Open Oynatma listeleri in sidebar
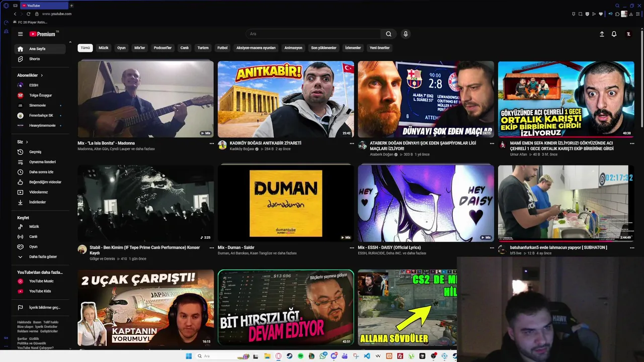The width and height of the screenshot is (644, 362). [40, 162]
